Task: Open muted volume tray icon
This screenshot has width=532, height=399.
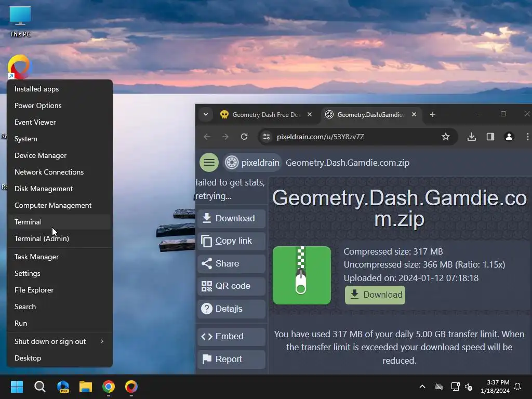Action: 469,387
